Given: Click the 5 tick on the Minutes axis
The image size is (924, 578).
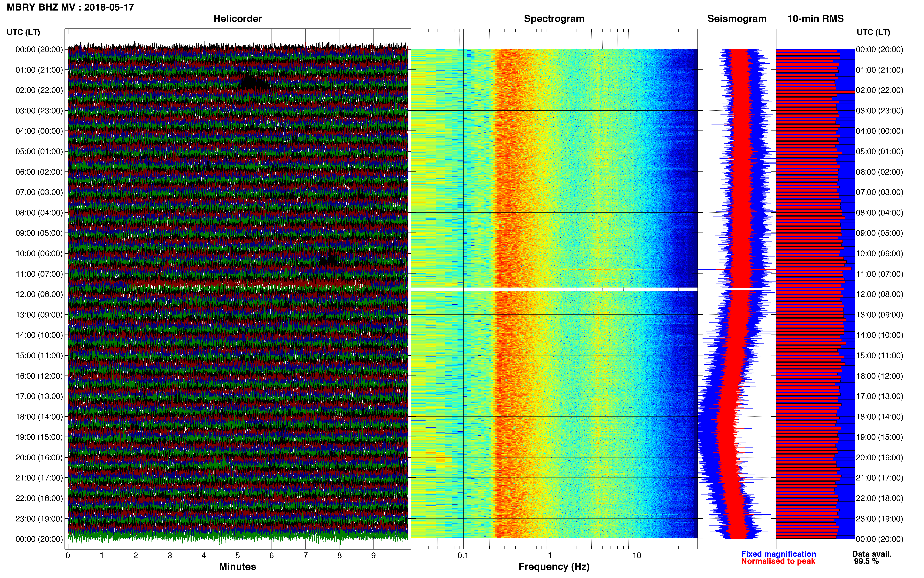Looking at the screenshot, I should pyautogui.click(x=238, y=555).
